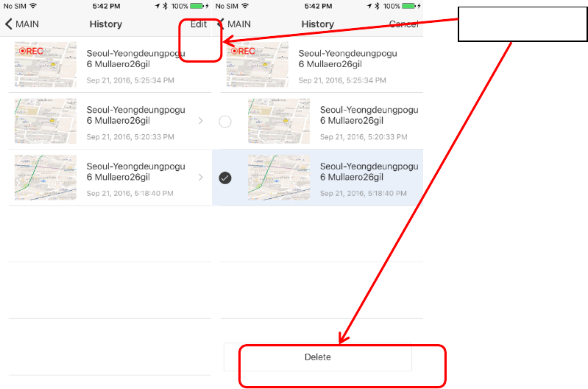Open the 5:20:33 PM map thumbnail in the left screen
The width and height of the screenshot is (588, 389).
(x=46, y=121)
